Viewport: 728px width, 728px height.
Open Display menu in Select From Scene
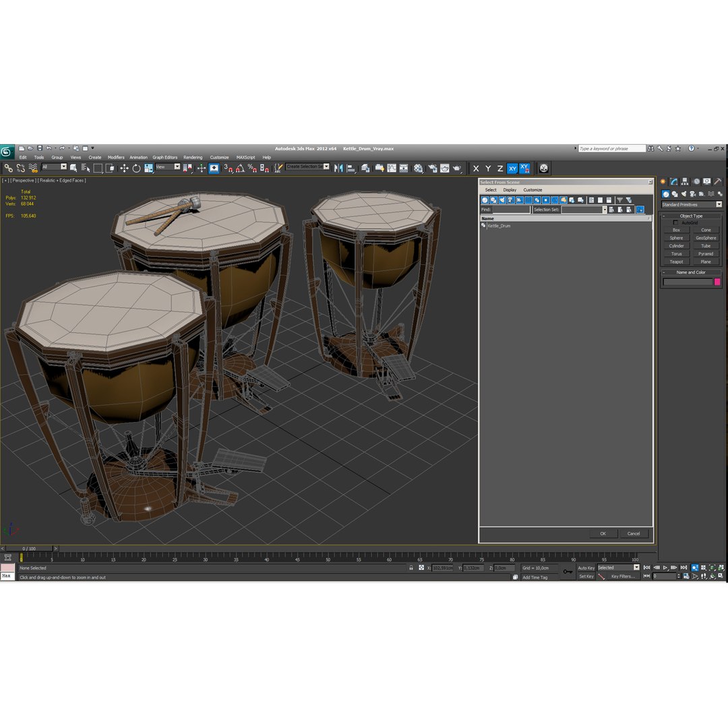tap(510, 190)
